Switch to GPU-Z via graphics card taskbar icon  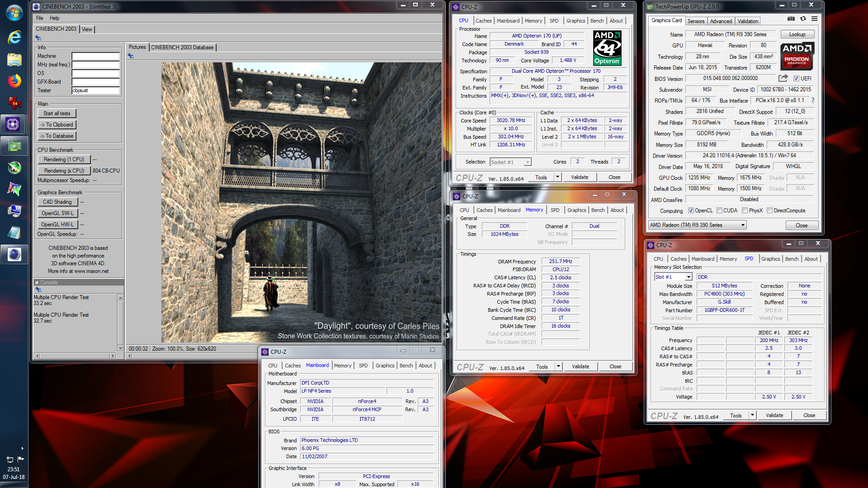click(14, 145)
